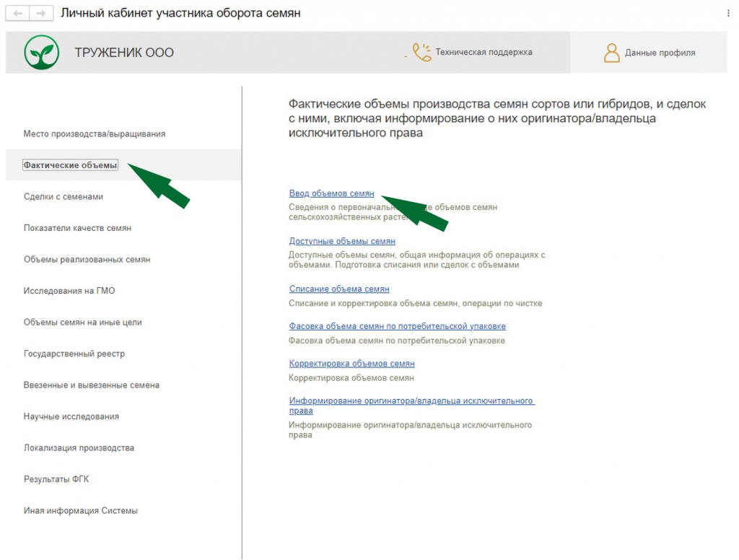Image resolution: width=739 pixels, height=560 pixels.
Task: Click the green sprout company logo
Action: [41, 53]
